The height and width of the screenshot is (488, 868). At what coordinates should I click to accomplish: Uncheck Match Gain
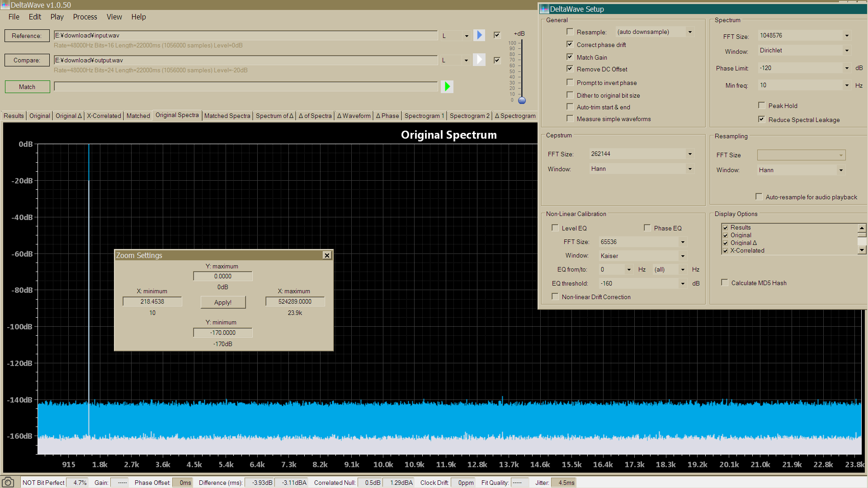click(x=570, y=57)
